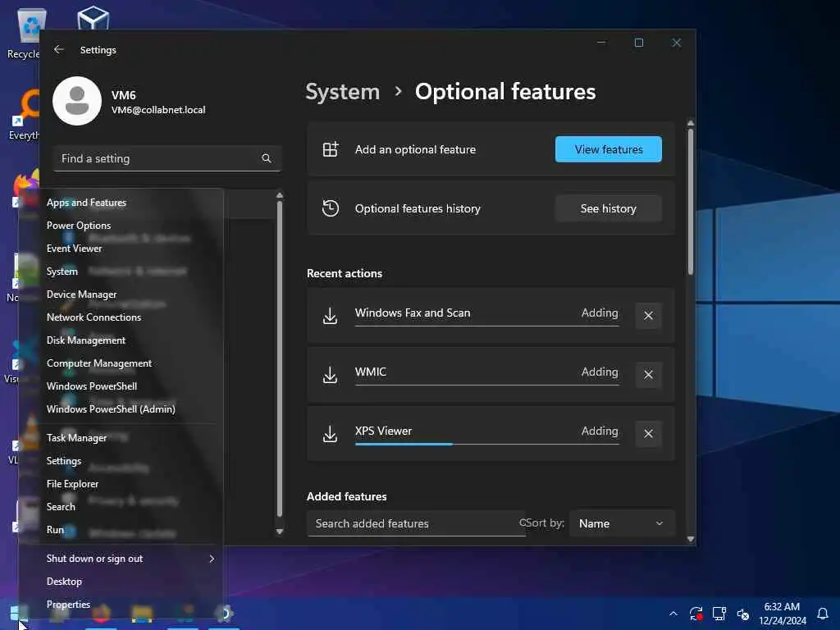Click scroll-up arrow of settings sidebar
Screen dimensions: 840x630
pyautogui.click(x=280, y=195)
